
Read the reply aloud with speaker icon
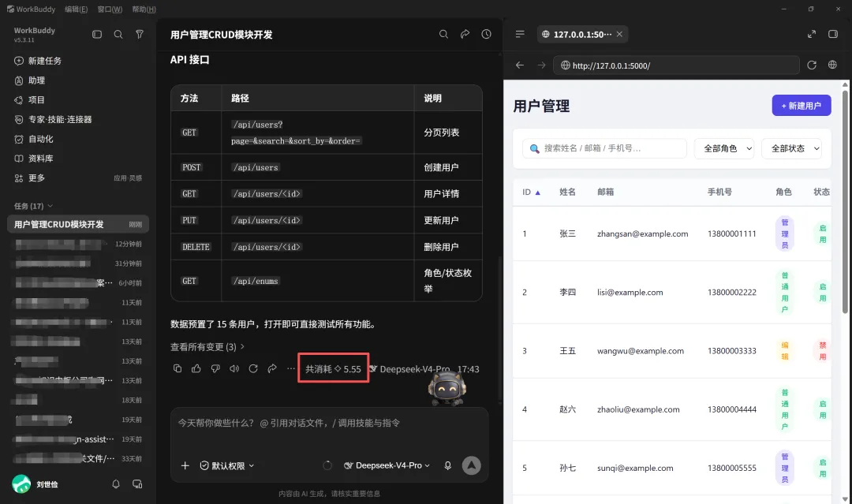[x=234, y=369]
